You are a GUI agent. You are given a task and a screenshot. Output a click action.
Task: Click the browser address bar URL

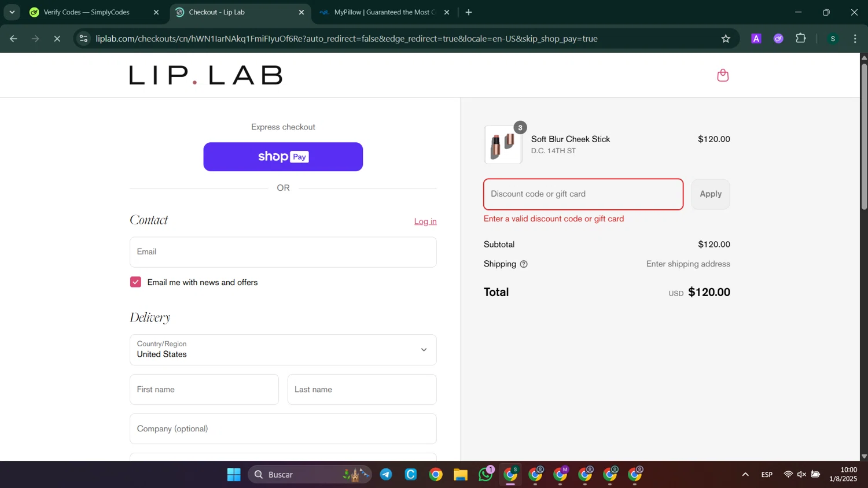tap(347, 39)
